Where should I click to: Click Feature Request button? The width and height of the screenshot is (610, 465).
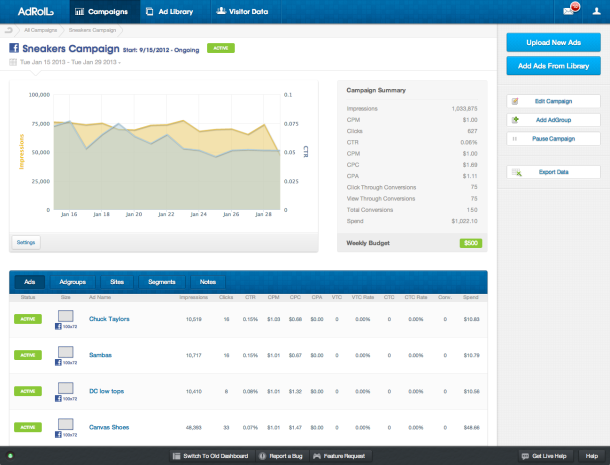tap(341, 456)
